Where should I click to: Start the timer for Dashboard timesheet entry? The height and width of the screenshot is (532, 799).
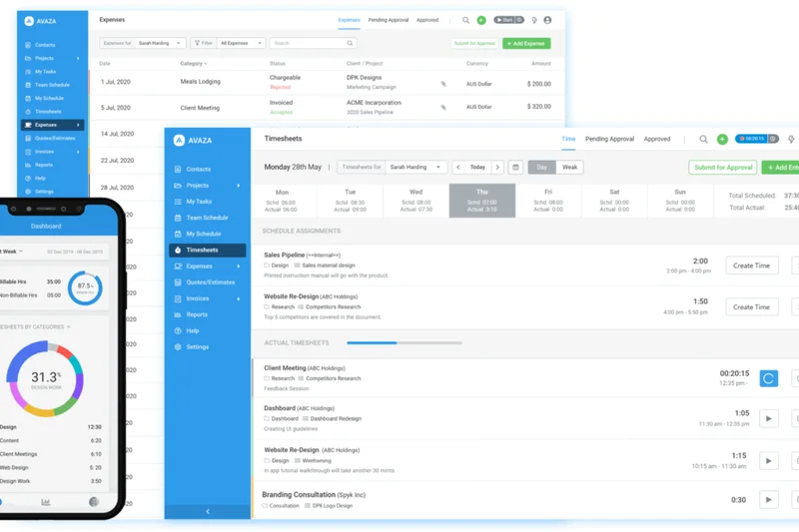(x=768, y=418)
